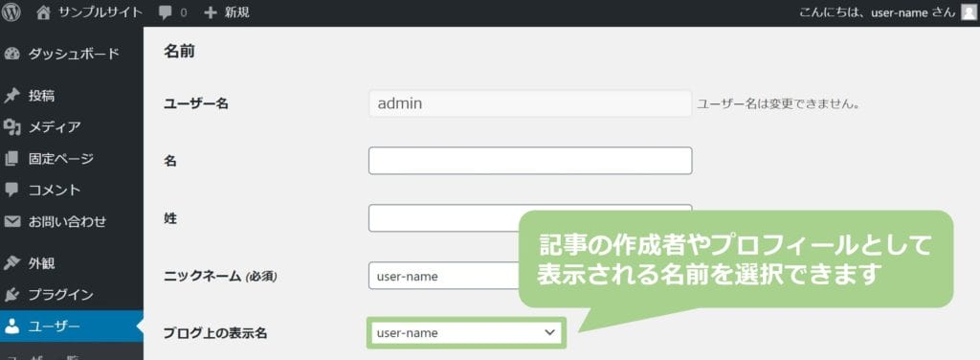980x360 pixels.
Task: Expand the ブログ上の表示名 dropdown
Action: pos(466,332)
